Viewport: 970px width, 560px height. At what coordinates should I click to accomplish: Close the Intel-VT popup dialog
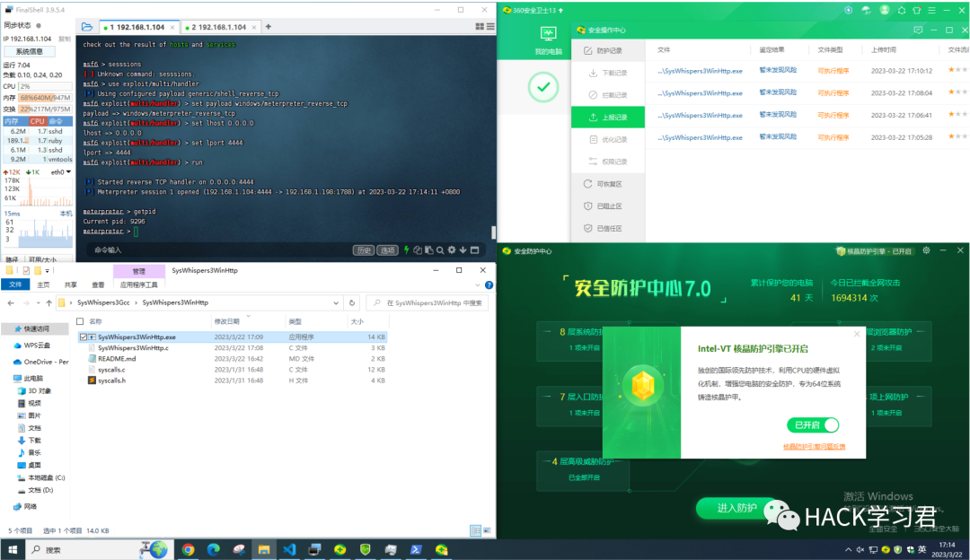coord(856,334)
